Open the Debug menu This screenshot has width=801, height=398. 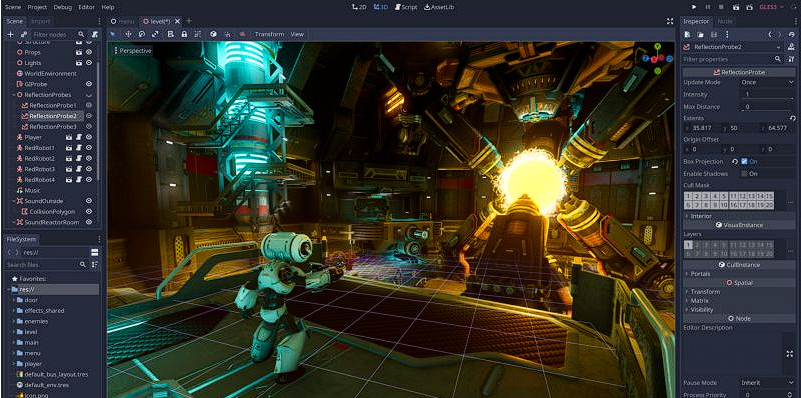tap(63, 7)
